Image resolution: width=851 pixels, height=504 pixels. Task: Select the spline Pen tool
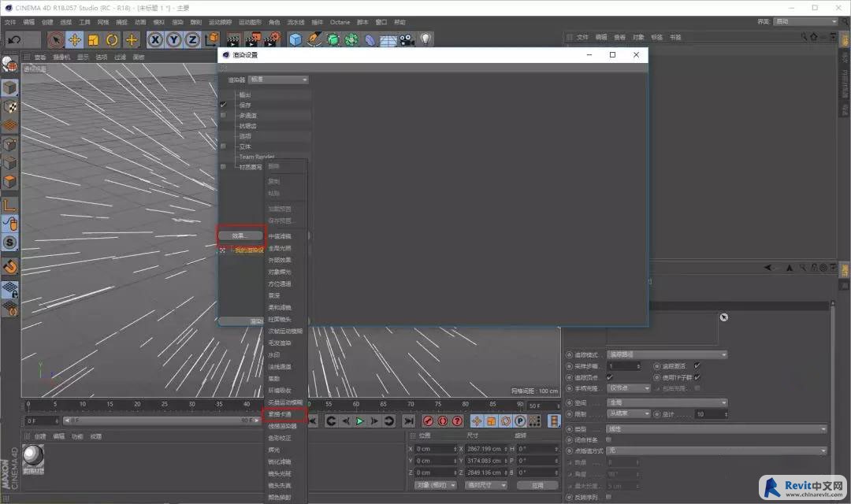click(x=314, y=39)
